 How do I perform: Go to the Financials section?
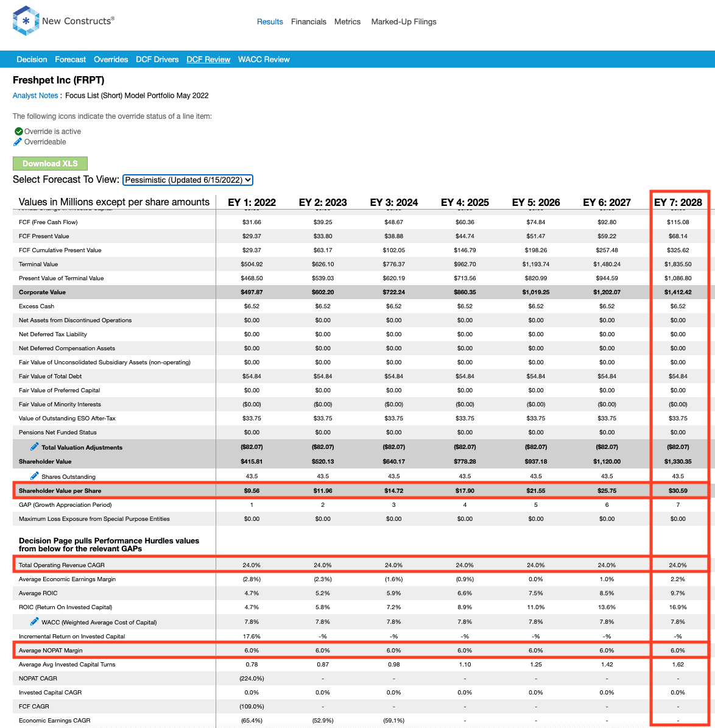pos(309,22)
